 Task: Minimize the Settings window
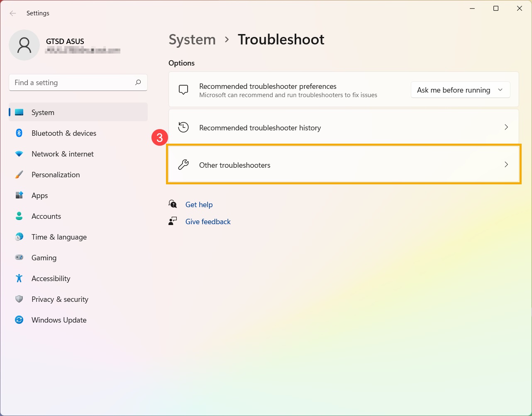click(x=472, y=8)
